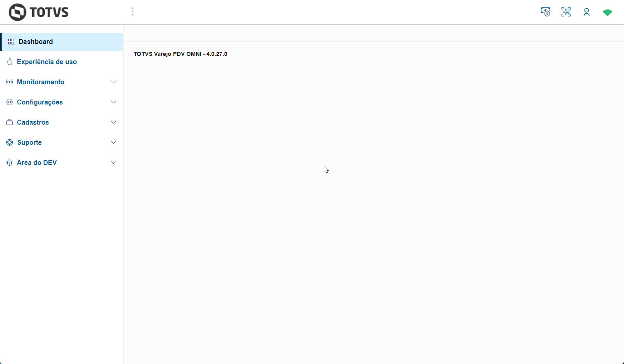
Task: Open the Monitoramento menu
Action: pyautogui.click(x=62, y=82)
